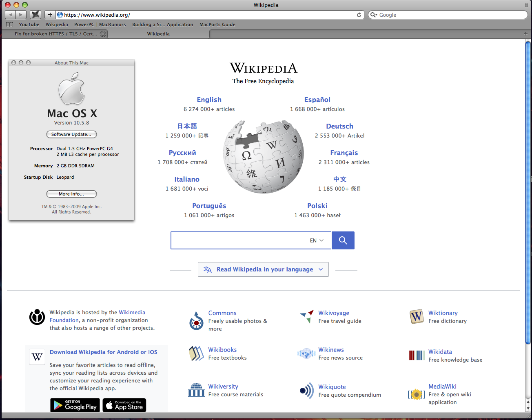Click the Download on the App Store badge
The width and height of the screenshot is (532, 420).
pyautogui.click(x=124, y=405)
